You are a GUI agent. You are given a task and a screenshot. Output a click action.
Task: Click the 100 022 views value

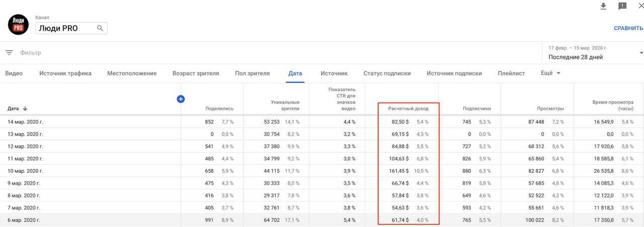click(x=534, y=220)
